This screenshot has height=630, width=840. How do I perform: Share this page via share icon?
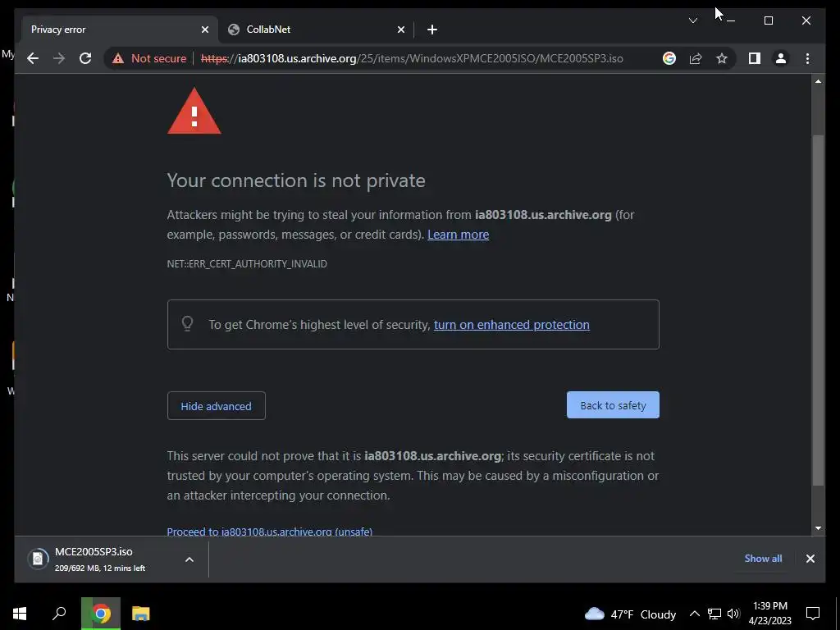click(x=696, y=58)
